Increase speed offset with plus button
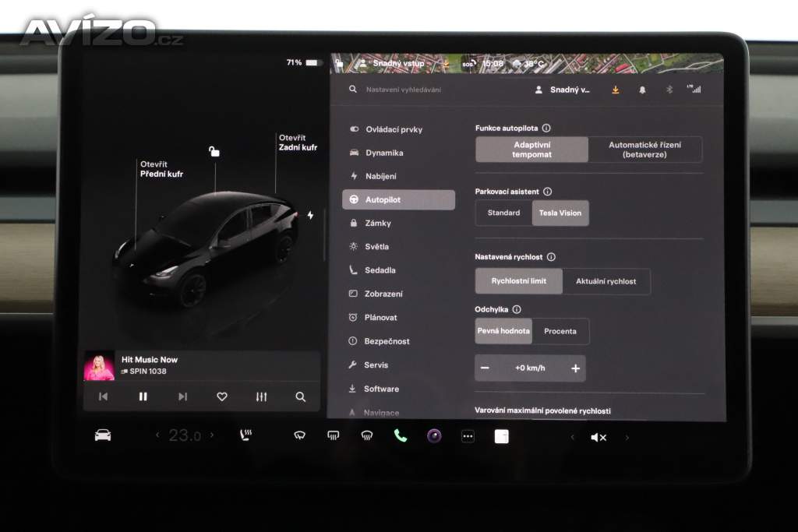 575,368
